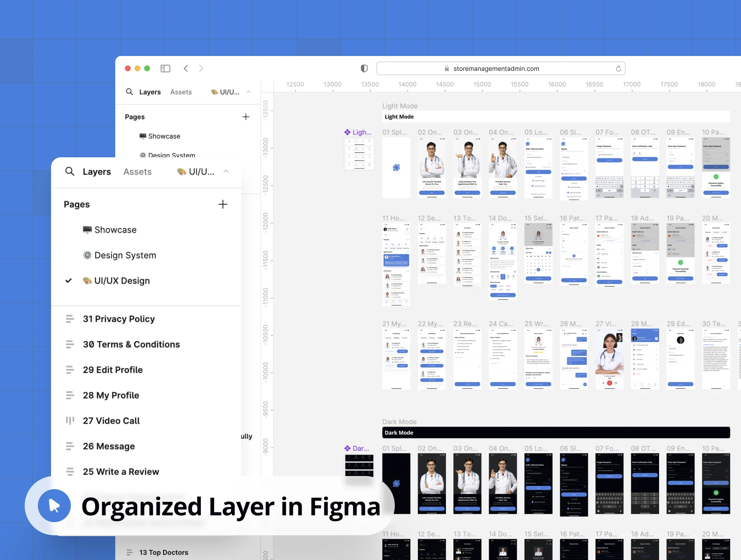
Task: Select the Showcase page in the browser window's panel
Action: pyautogui.click(x=160, y=136)
